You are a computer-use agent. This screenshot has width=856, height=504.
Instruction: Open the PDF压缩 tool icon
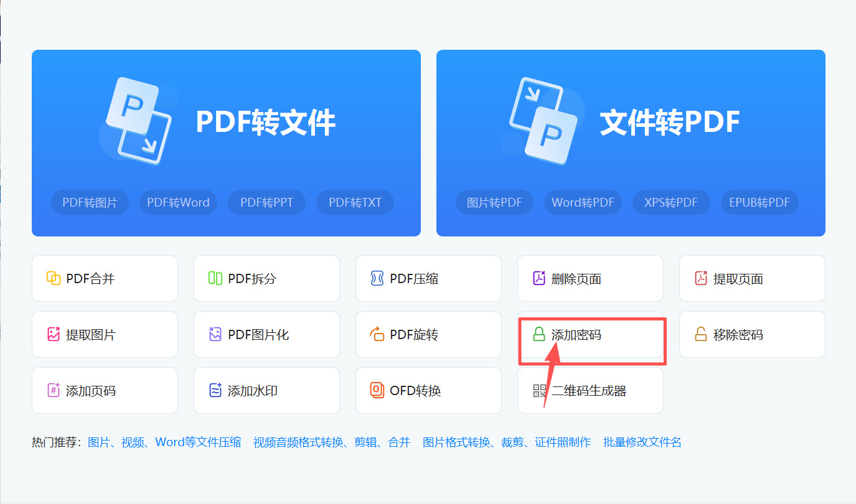(x=378, y=278)
